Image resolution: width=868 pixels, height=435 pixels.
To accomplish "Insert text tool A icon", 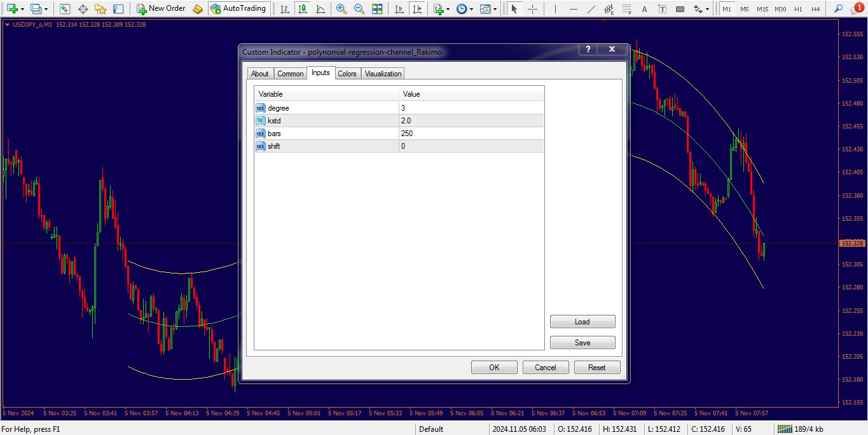I will click(x=644, y=9).
